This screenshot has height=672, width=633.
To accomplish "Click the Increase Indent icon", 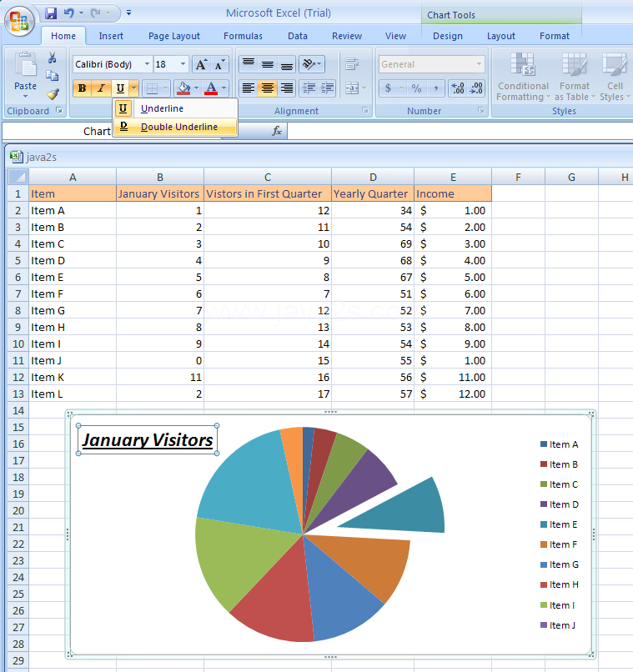I will 328,88.
